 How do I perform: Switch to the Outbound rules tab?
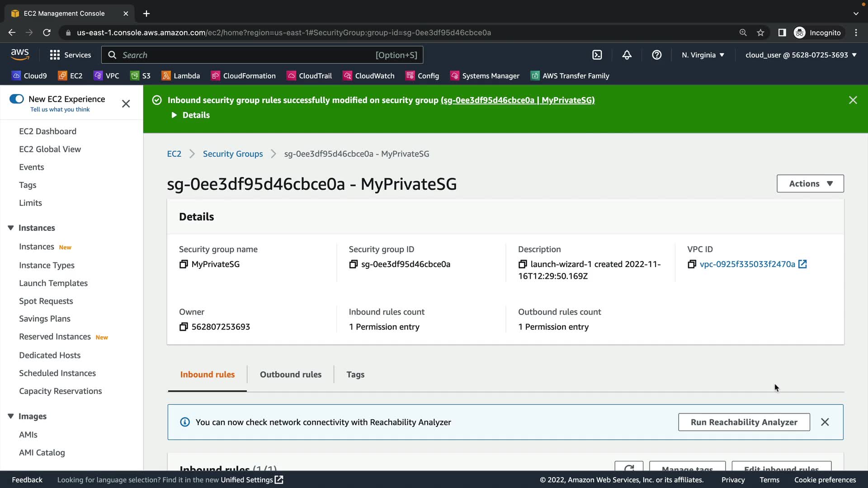point(290,374)
